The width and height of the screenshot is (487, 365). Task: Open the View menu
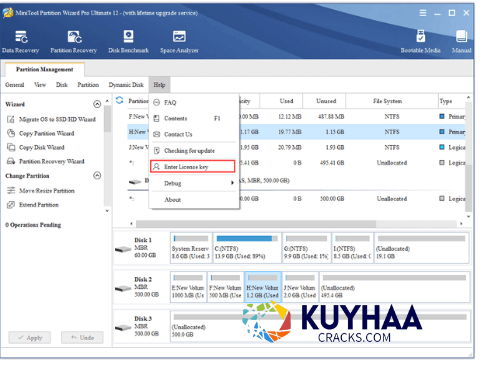tap(40, 85)
